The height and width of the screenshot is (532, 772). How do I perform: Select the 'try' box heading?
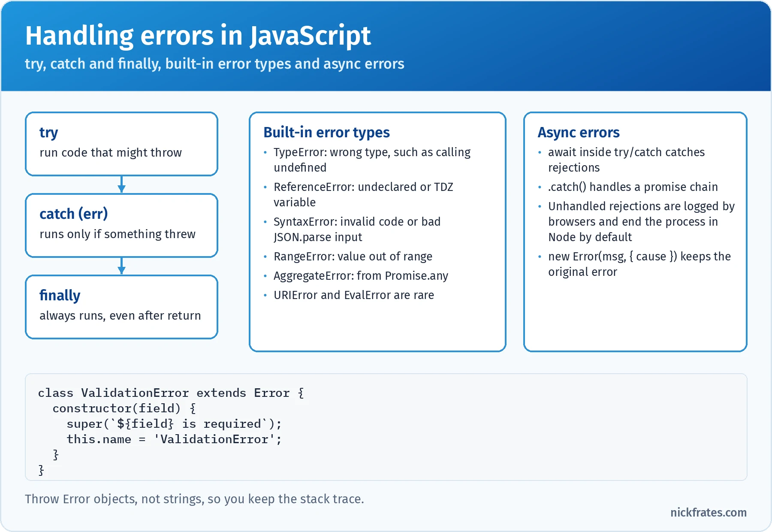(x=48, y=133)
